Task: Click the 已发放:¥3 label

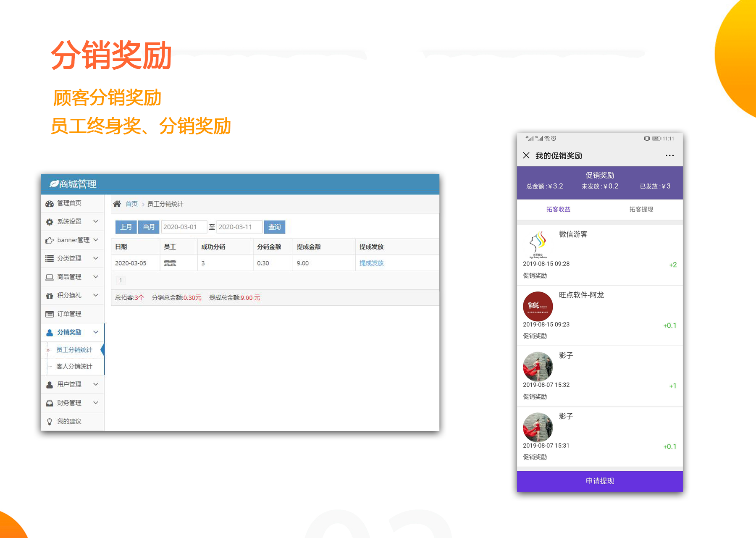Action: [655, 186]
